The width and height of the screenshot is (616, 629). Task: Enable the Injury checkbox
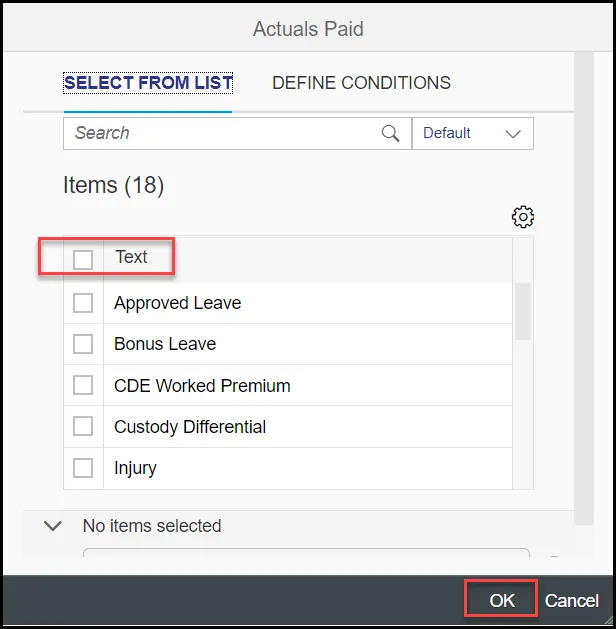tap(83, 468)
